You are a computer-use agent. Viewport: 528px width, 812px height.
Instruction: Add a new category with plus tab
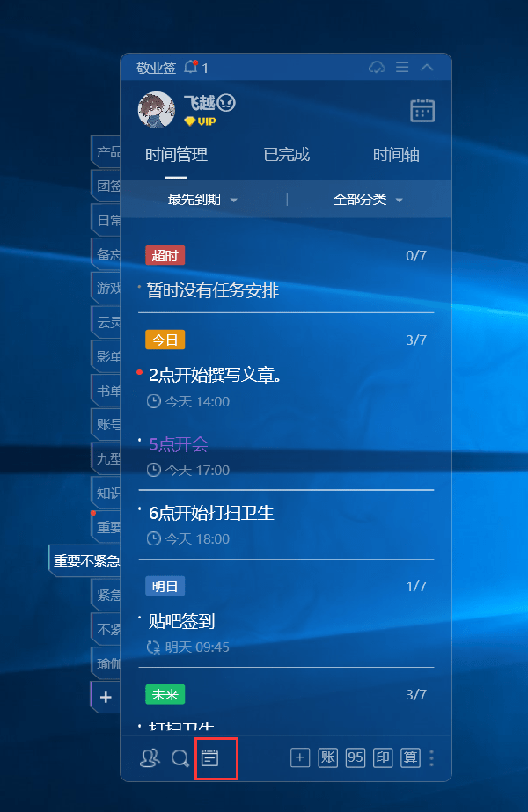(x=106, y=697)
